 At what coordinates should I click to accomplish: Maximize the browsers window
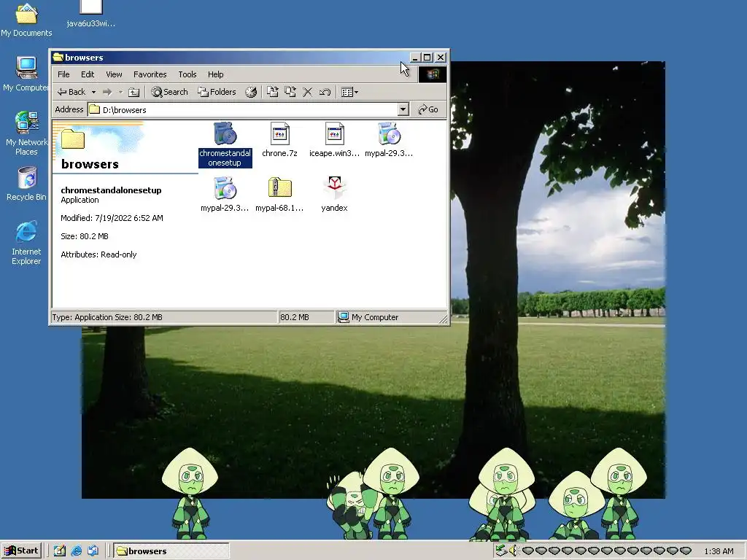427,58
